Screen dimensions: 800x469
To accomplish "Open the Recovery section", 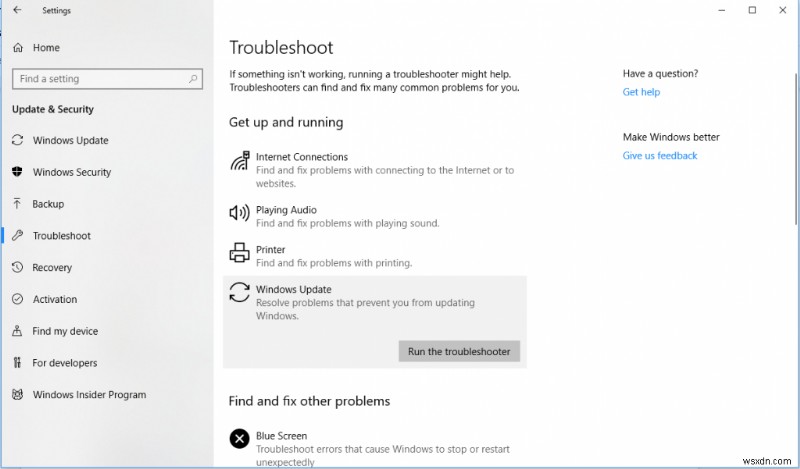I will (52, 267).
